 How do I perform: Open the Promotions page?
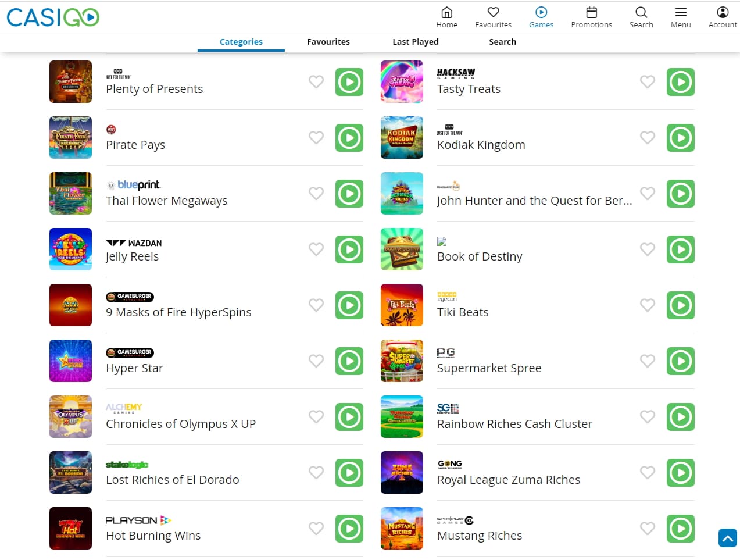click(x=591, y=17)
